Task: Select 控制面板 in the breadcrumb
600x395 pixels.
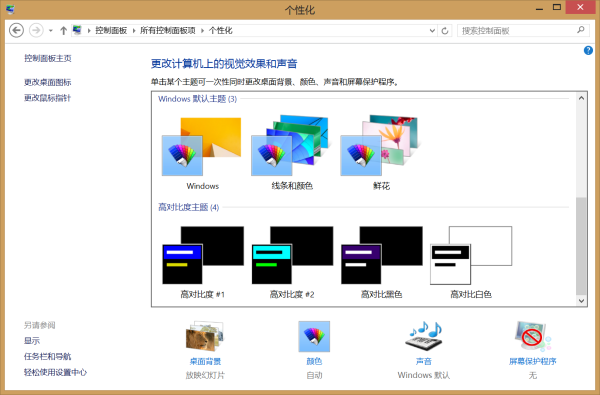Action: coord(111,30)
